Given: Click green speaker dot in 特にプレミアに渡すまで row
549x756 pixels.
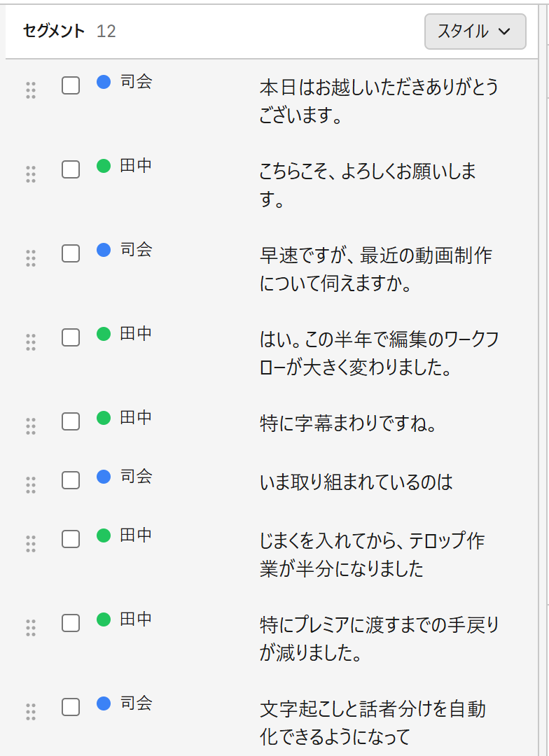Looking at the screenshot, I should point(104,619).
